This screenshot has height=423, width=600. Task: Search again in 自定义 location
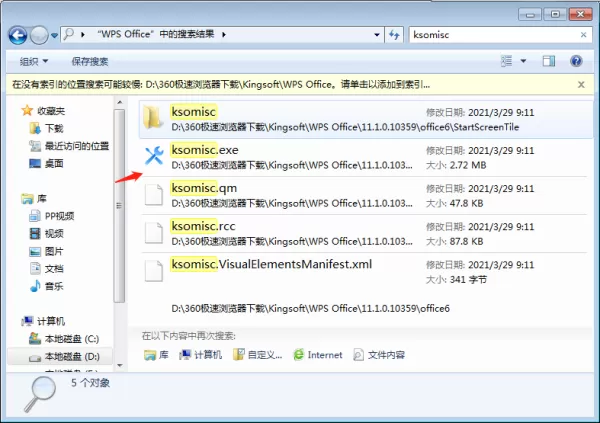click(x=258, y=355)
